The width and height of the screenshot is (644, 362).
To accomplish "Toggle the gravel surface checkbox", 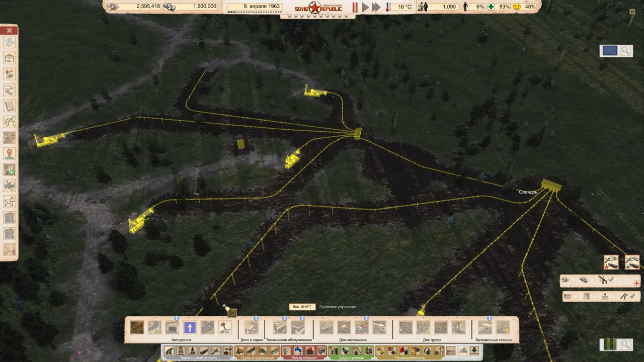I will pyautogui.click(x=576, y=297).
